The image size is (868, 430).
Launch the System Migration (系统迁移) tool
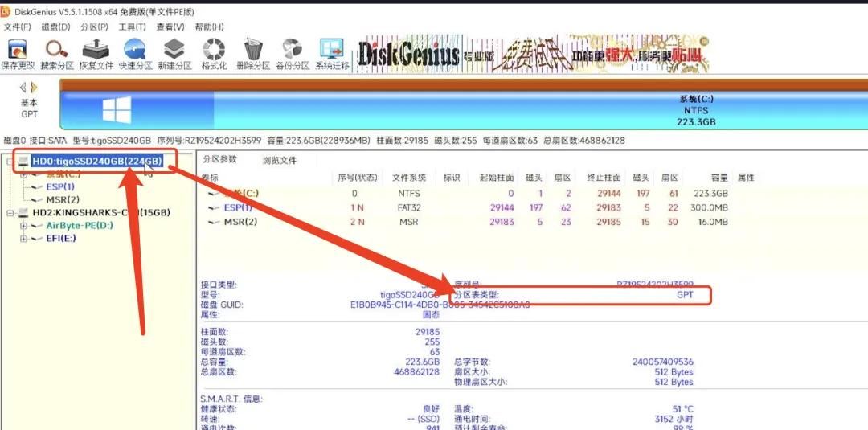coord(332,54)
